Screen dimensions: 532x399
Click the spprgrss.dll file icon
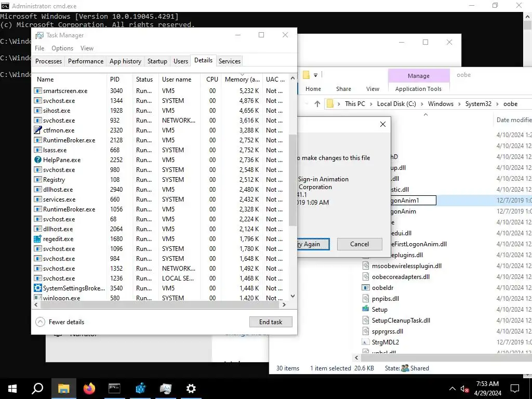[x=365, y=331]
